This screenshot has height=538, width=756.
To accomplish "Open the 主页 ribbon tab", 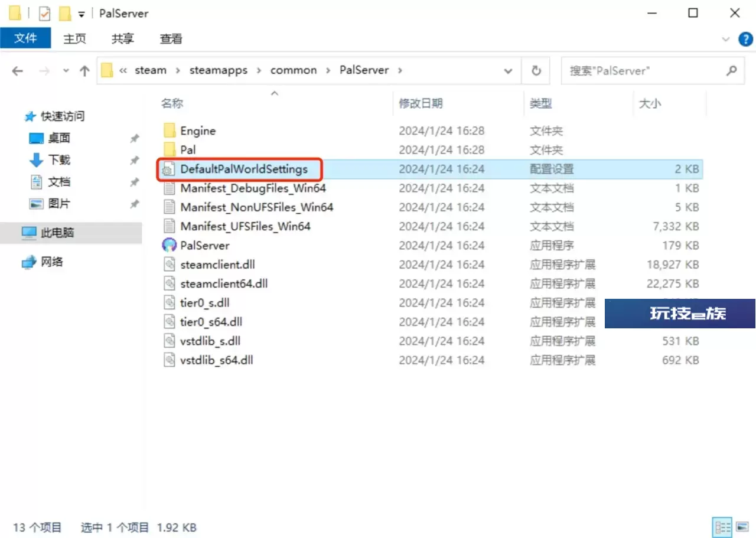I will (x=74, y=38).
